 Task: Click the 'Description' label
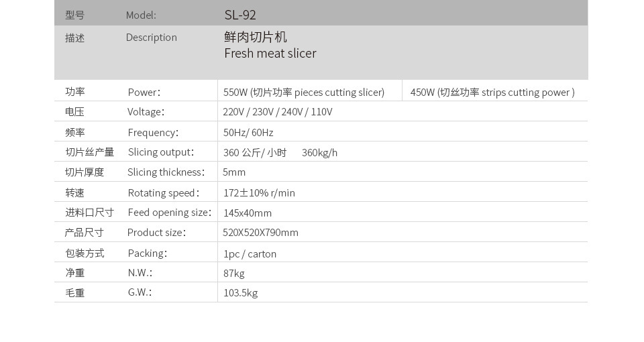pyautogui.click(x=152, y=38)
